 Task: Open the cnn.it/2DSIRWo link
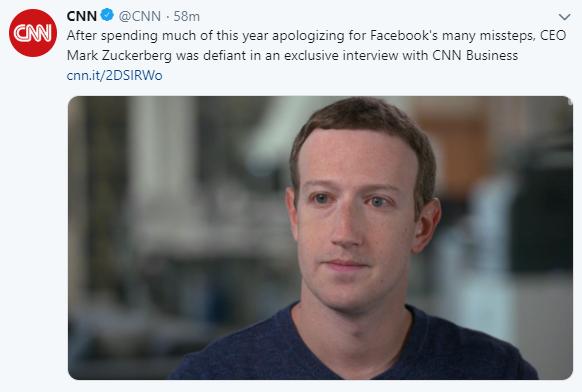coord(114,75)
